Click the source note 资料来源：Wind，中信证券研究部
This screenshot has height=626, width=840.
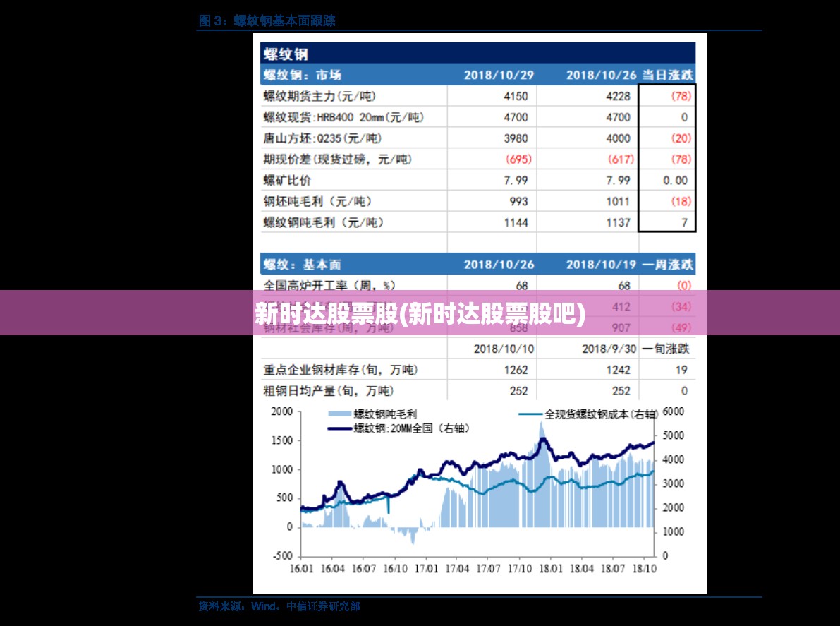pyautogui.click(x=279, y=606)
